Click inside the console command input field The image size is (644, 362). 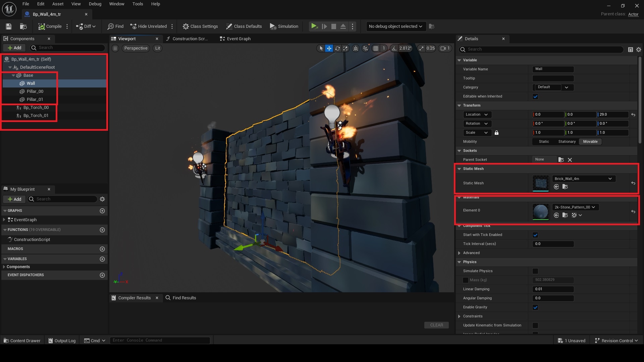pyautogui.click(x=160, y=340)
